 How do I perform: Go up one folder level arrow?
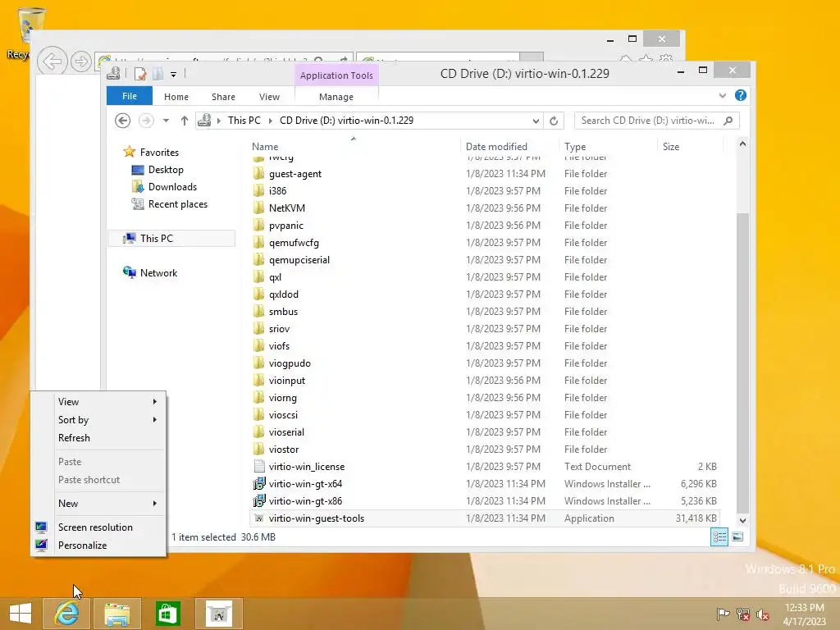click(x=185, y=121)
